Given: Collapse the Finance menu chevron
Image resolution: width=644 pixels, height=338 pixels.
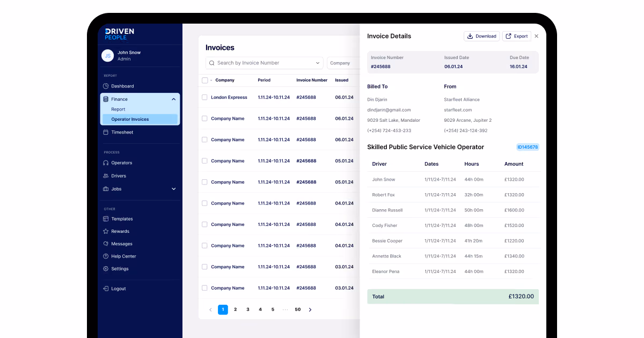Looking at the screenshot, I should coord(173,99).
